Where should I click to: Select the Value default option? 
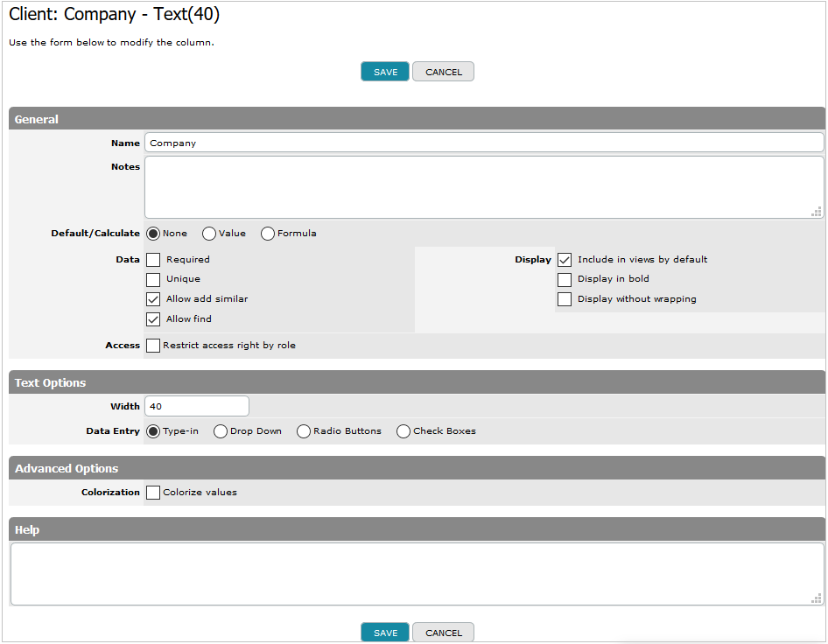click(x=209, y=234)
